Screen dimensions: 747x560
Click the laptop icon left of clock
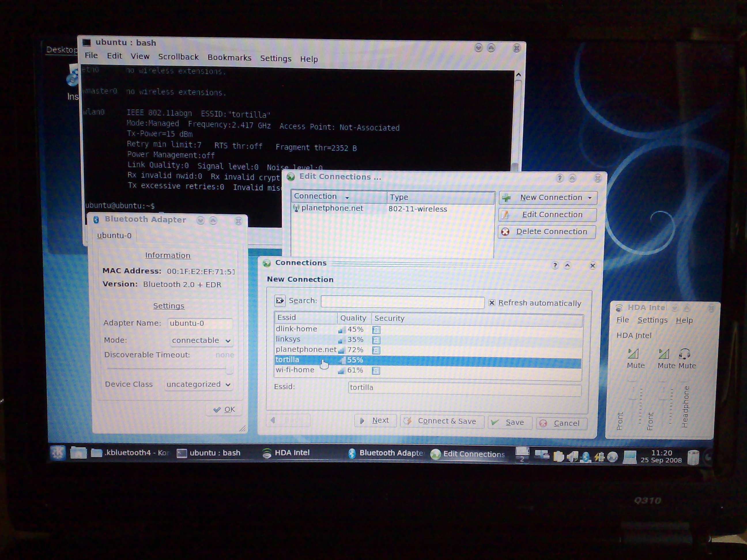pyautogui.click(x=629, y=457)
